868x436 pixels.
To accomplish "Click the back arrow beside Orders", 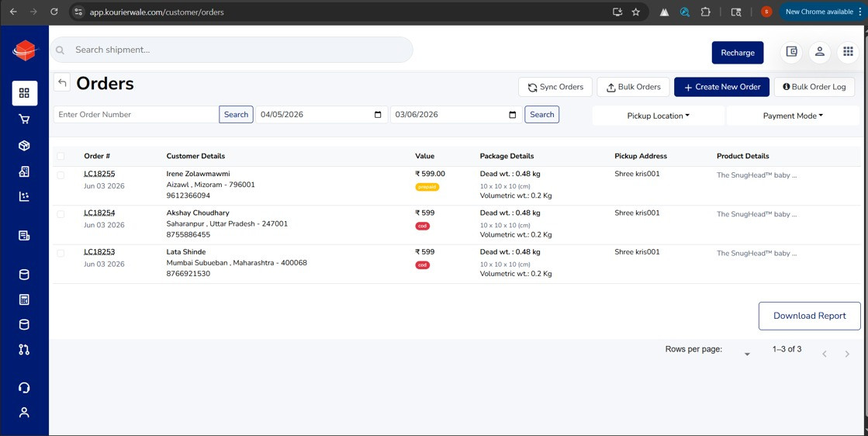I will tap(62, 83).
